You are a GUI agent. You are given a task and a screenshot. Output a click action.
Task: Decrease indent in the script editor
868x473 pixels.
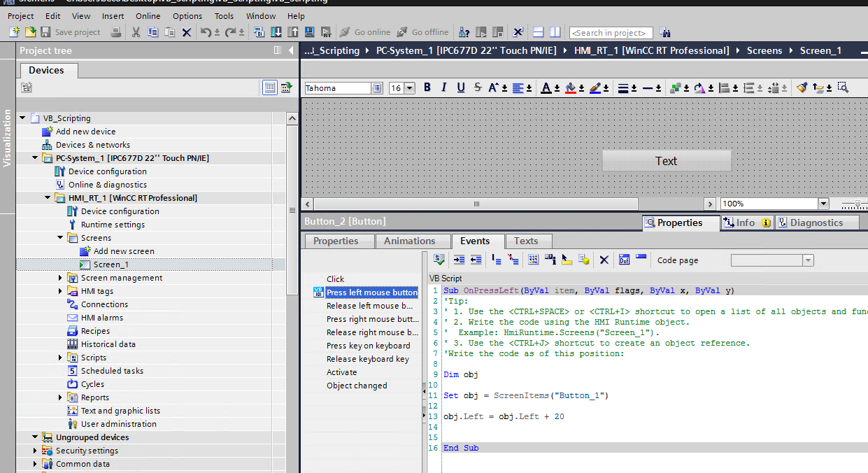(476, 260)
